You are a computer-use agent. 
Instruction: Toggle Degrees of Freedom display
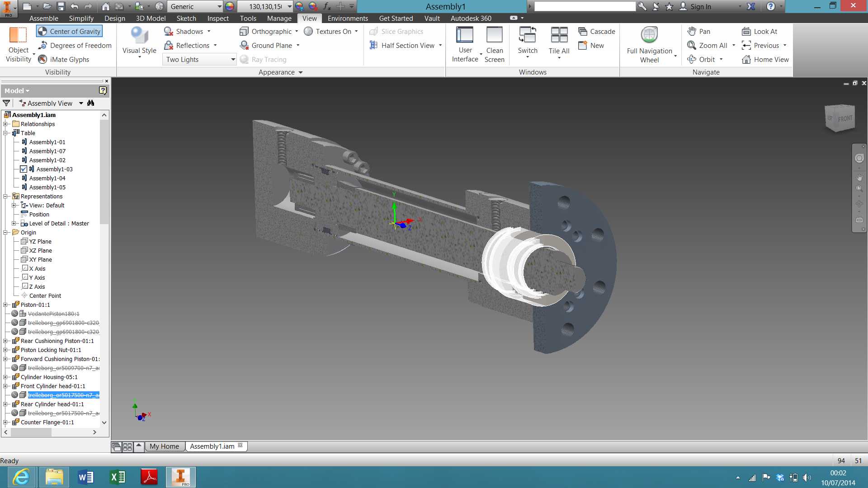75,45
